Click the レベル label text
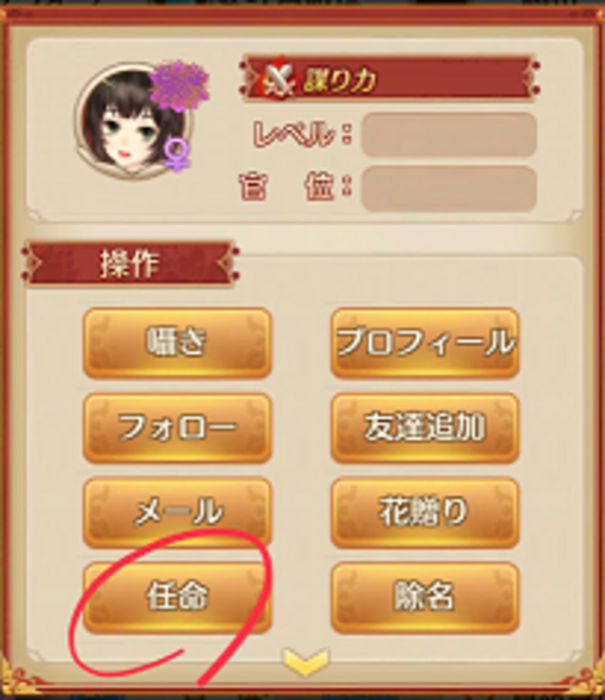 pos(294,134)
